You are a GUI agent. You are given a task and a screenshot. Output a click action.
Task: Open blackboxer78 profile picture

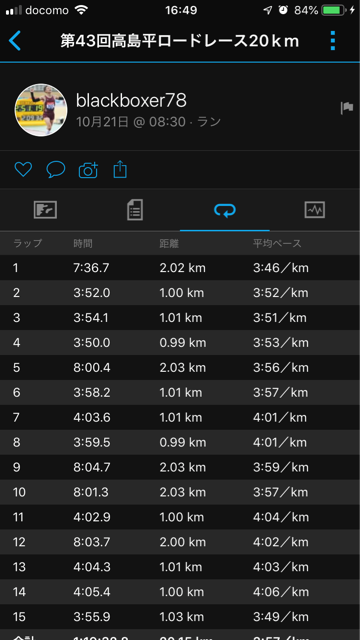pos(41,110)
